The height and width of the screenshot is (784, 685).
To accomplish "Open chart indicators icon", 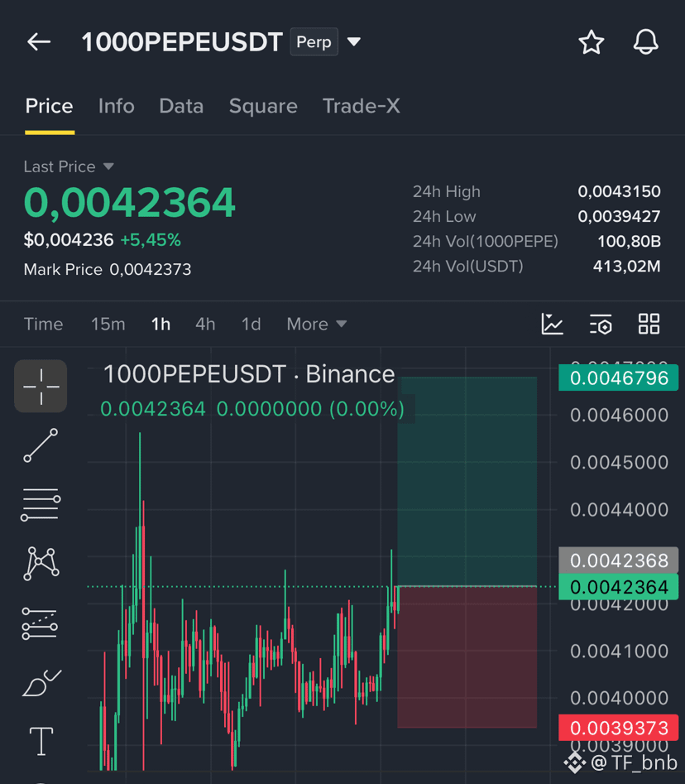I will (x=552, y=324).
